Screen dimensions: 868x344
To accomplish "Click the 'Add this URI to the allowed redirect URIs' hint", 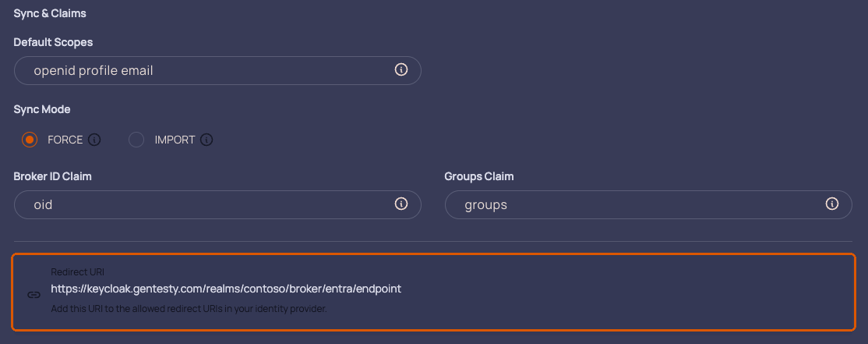I will click(189, 309).
